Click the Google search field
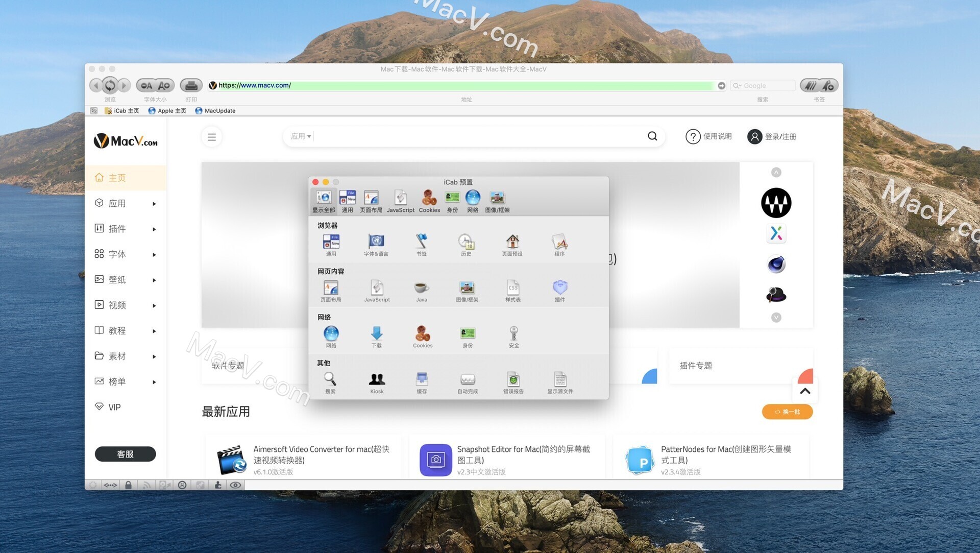The width and height of the screenshot is (980, 553). coord(763,85)
